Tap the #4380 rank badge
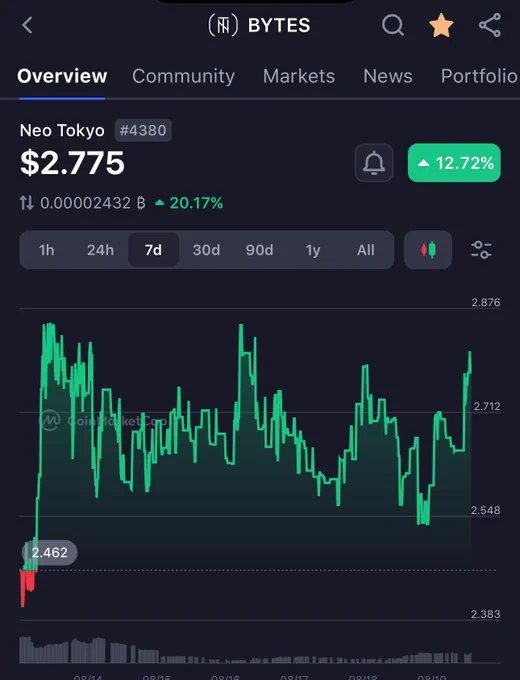This screenshot has height=680, width=520. [x=143, y=131]
